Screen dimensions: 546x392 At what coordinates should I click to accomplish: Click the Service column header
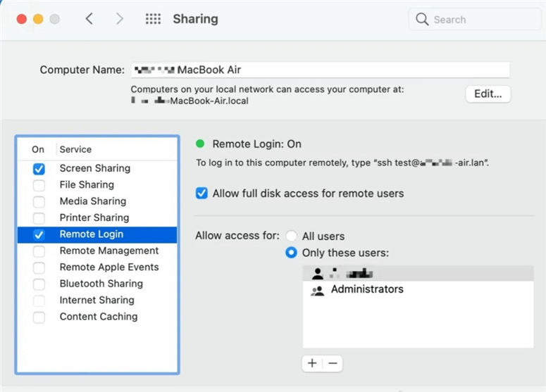pyautogui.click(x=75, y=150)
